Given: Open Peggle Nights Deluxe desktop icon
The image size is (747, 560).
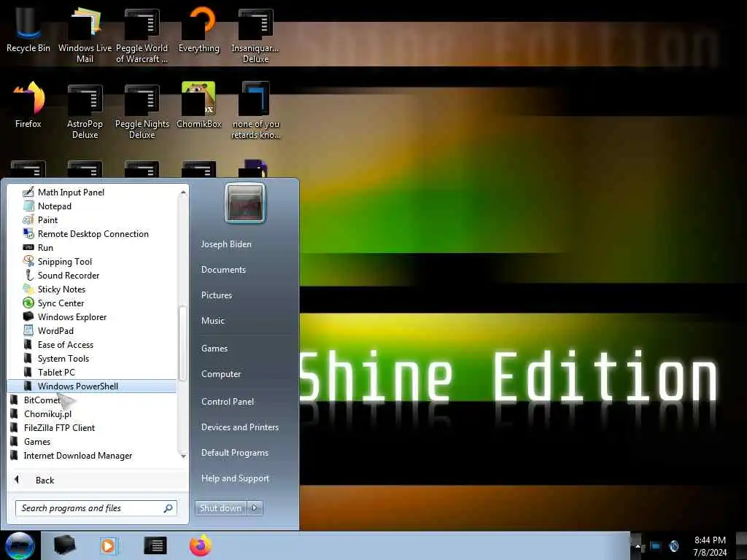Looking at the screenshot, I should [x=142, y=111].
